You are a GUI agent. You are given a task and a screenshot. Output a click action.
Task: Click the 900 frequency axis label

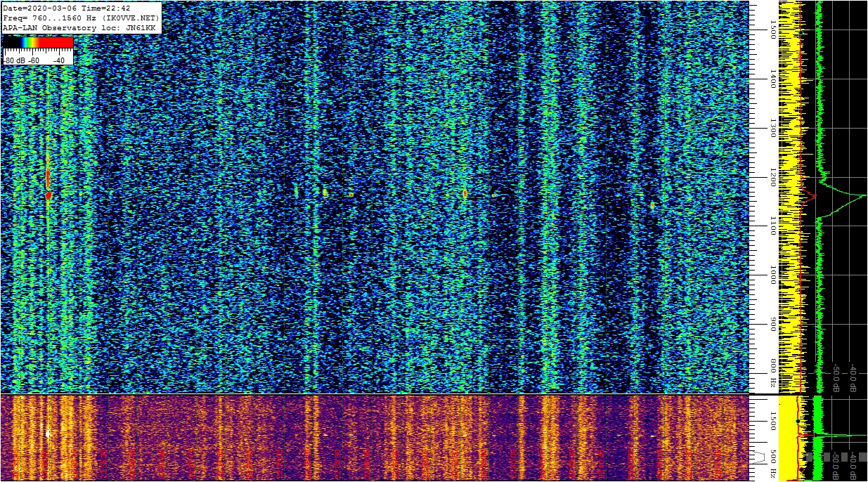tap(773, 324)
